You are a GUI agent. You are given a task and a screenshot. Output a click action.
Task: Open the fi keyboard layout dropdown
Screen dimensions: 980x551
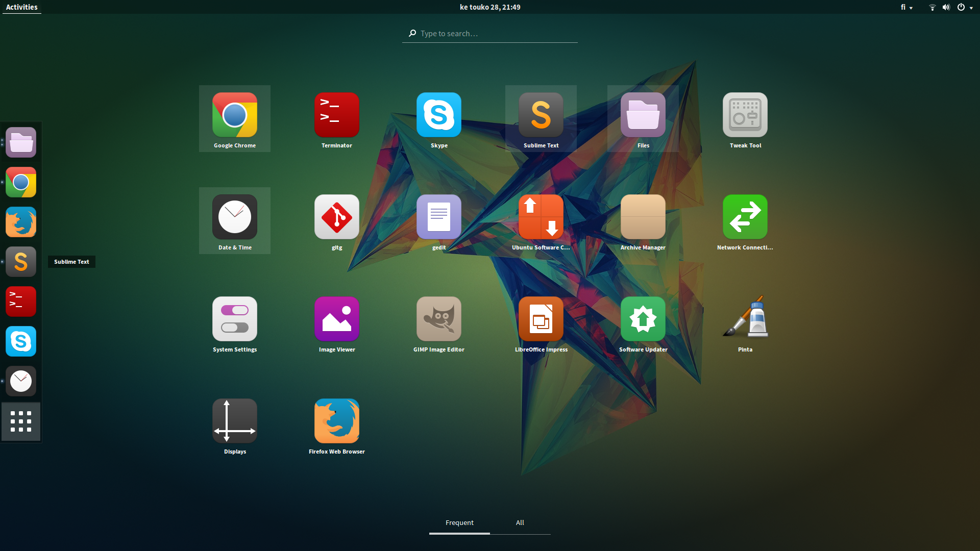[x=906, y=7]
